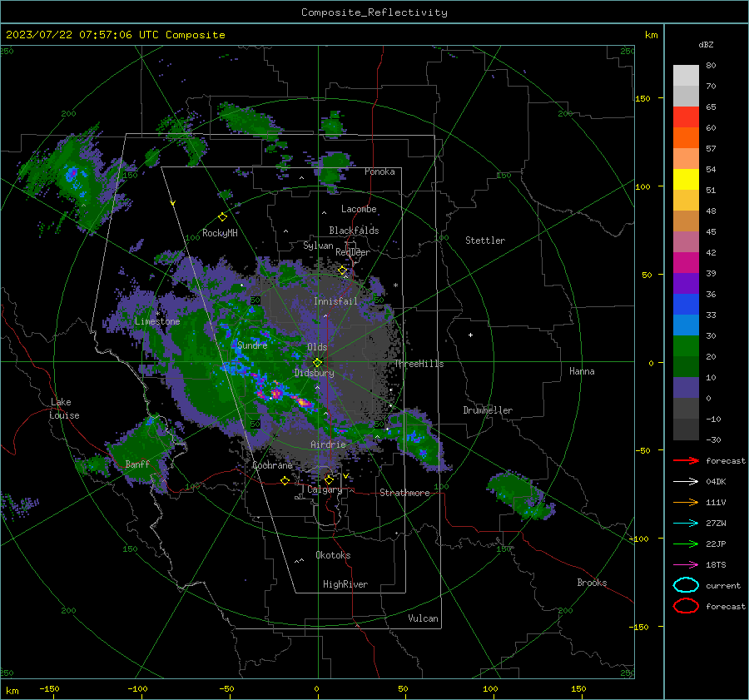Click the slate purple swatch between 10 and 0
749x700 pixels.
point(686,387)
